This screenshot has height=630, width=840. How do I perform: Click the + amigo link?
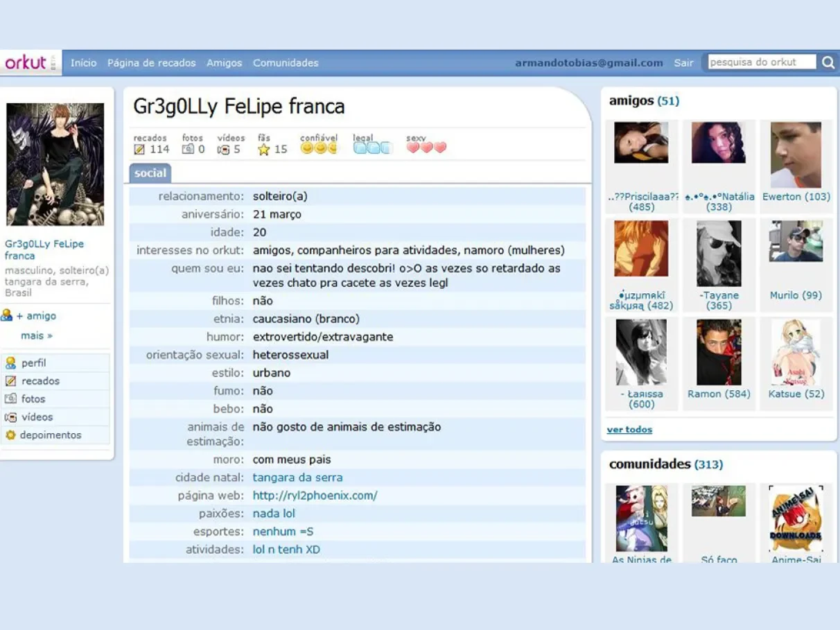(36, 315)
